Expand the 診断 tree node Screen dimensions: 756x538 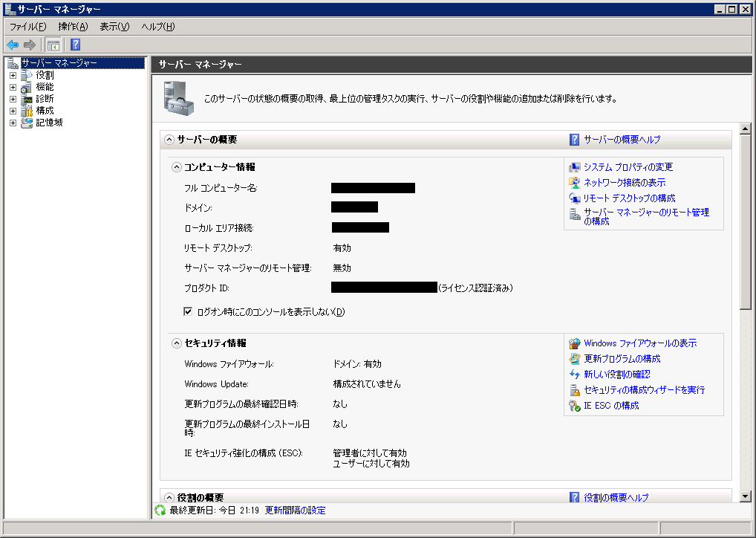pos(13,99)
